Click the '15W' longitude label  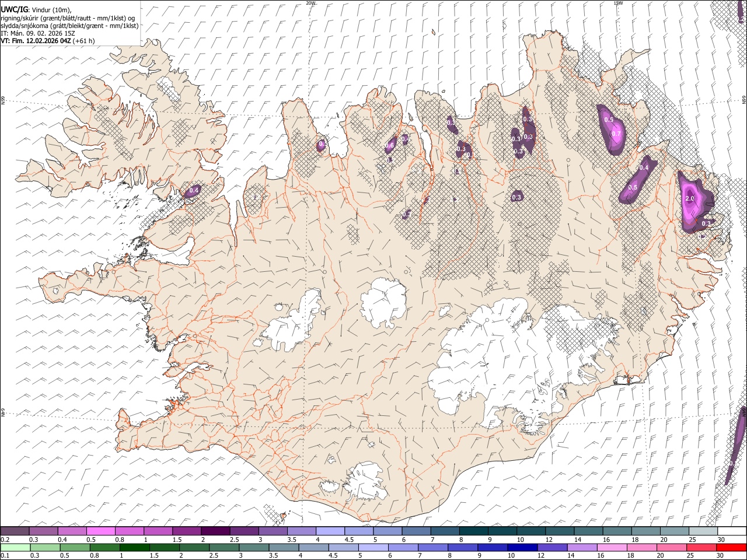[x=618, y=3]
